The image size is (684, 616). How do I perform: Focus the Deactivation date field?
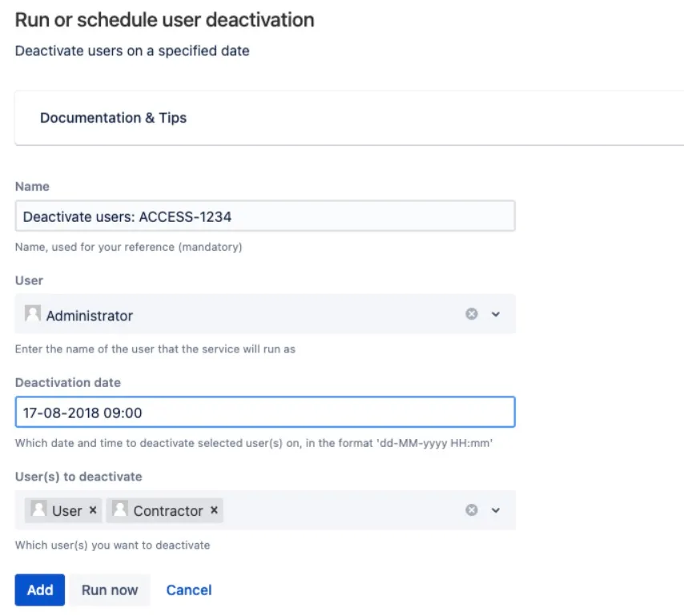[x=265, y=412]
